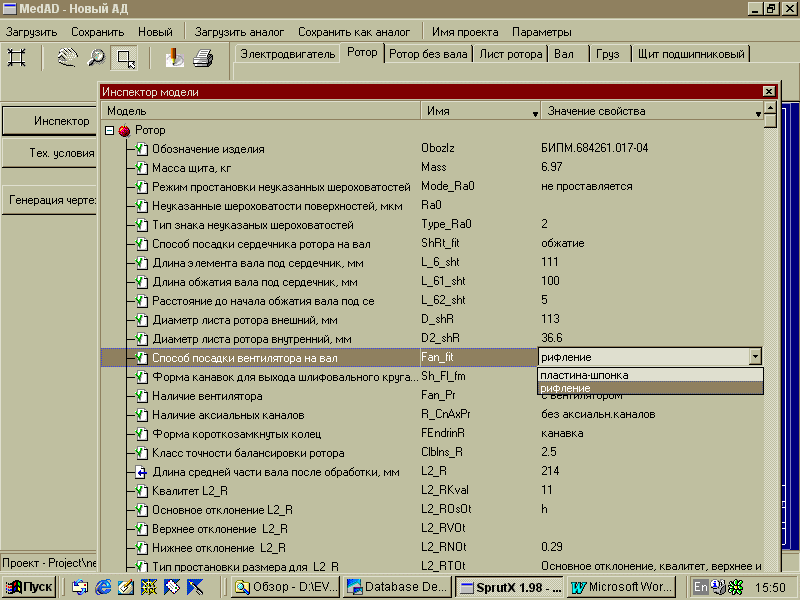Viewport: 800px width, 600px height.
Task: Click the red Ротор node icon
Action: click(x=125, y=130)
